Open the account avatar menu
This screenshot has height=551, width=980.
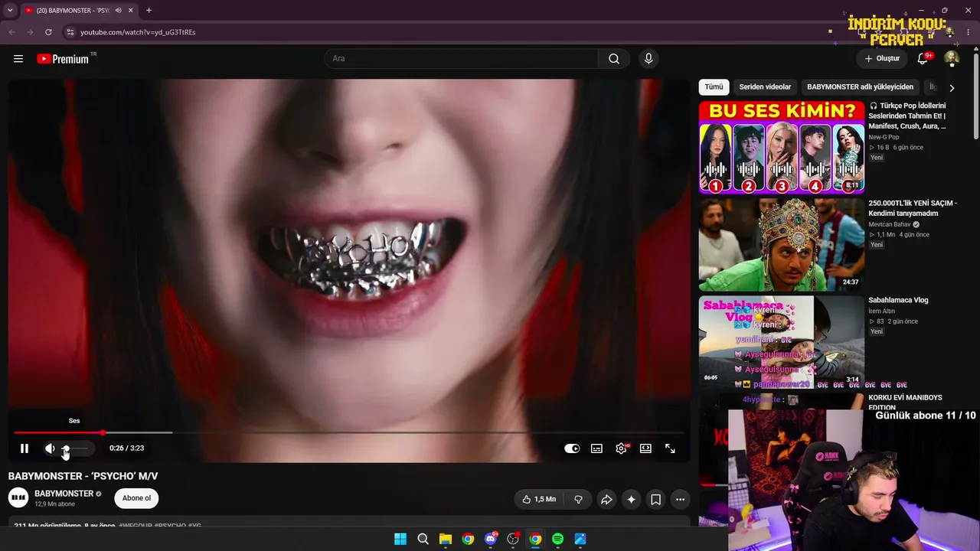coord(952,59)
